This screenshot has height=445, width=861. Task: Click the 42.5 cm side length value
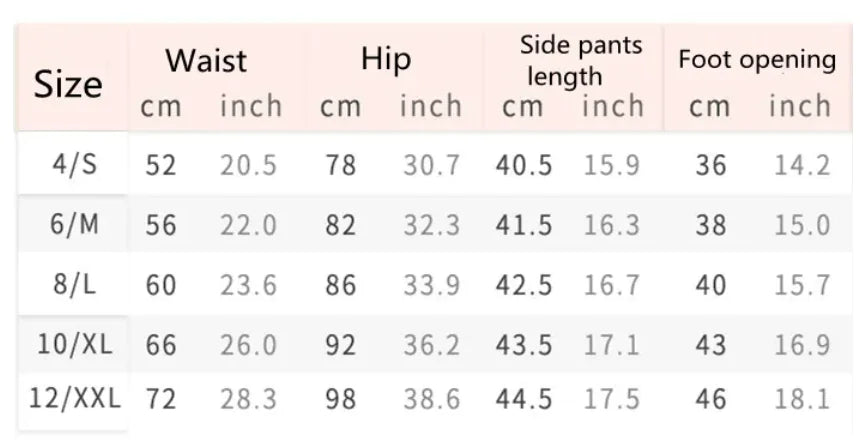(x=524, y=286)
